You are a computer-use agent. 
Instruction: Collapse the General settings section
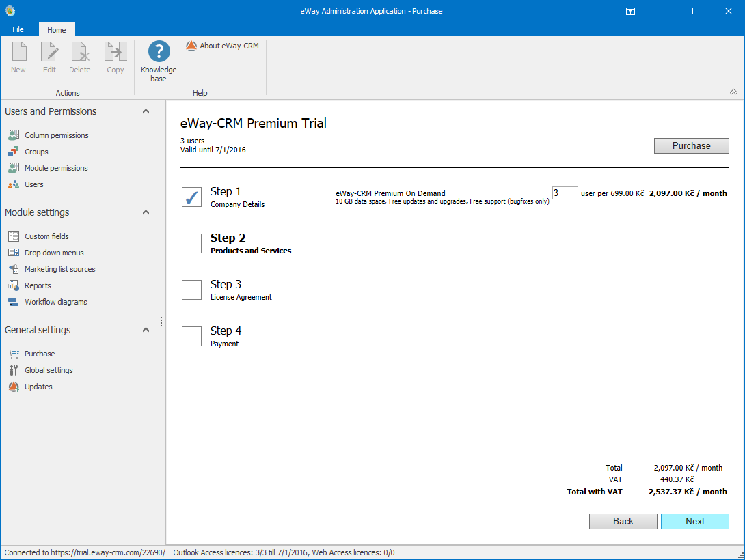(x=146, y=330)
